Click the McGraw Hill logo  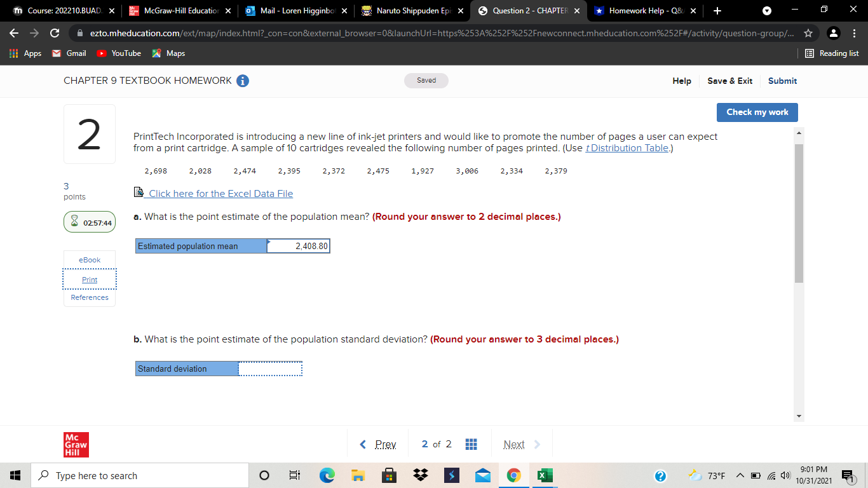click(76, 444)
